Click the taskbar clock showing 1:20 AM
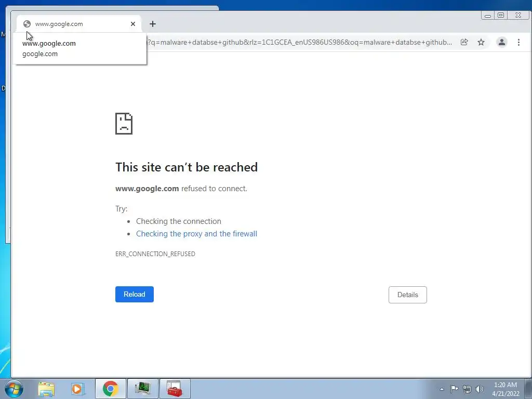Image resolution: width=532 pixels, height=399 pixels. pos(506,389)
